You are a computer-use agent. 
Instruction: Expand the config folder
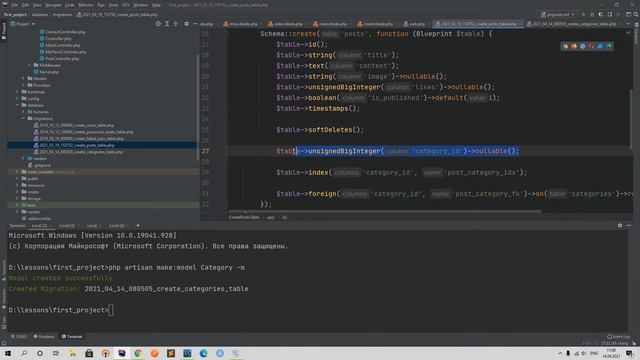(x=18, y=98)
